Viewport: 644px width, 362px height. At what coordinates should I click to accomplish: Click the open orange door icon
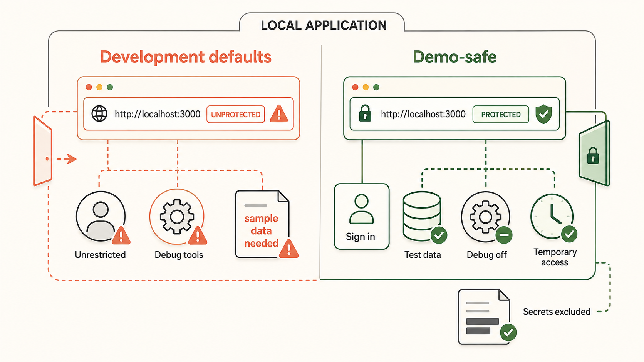(x=43, y=151)
